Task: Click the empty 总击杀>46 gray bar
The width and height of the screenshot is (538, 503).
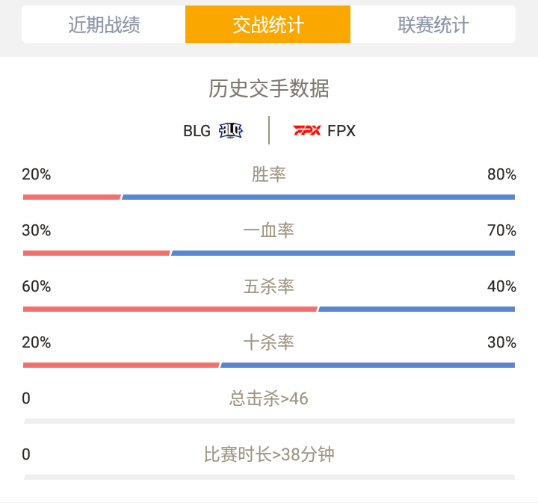Action: (269, 421)
